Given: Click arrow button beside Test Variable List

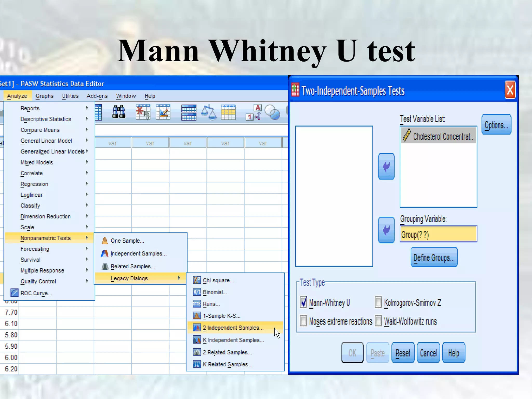Looking at the screenshot, I should point(386,166).
